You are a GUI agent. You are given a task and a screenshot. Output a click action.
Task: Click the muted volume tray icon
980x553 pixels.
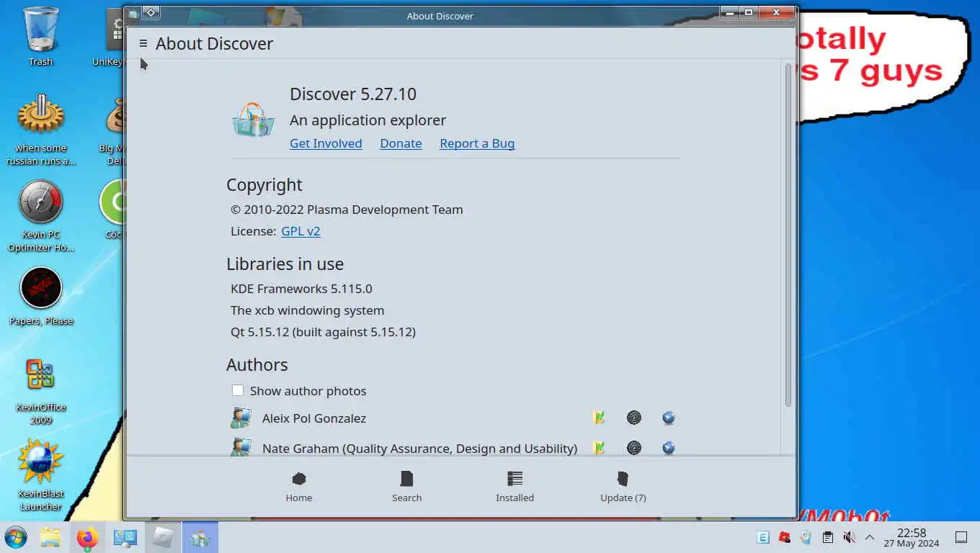click(x=850, y=537)
